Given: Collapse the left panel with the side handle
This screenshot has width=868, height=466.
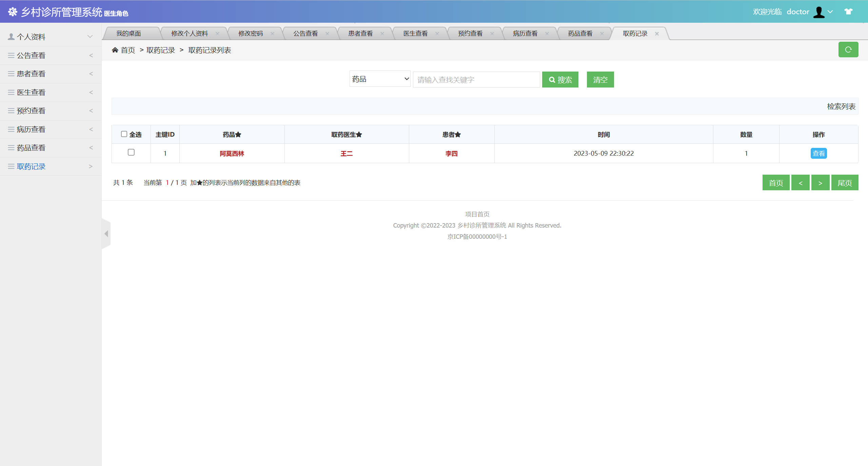Looking at the screenshot, I should pyautogui.click(x=106, y=233).
